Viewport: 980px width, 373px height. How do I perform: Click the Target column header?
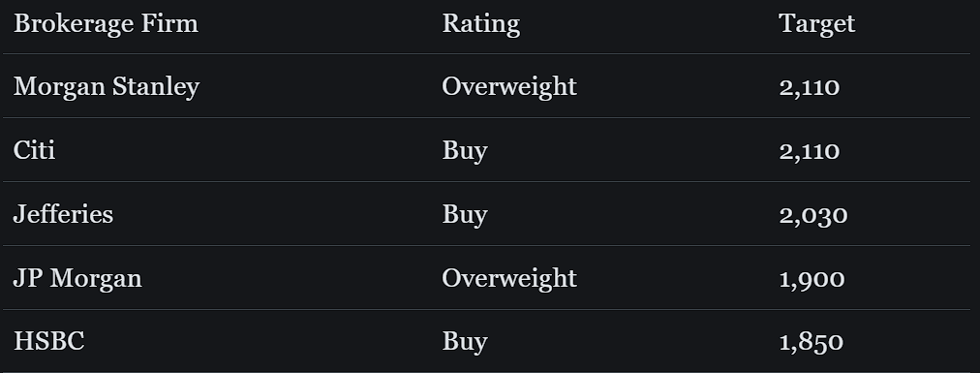tap(816, 25)
